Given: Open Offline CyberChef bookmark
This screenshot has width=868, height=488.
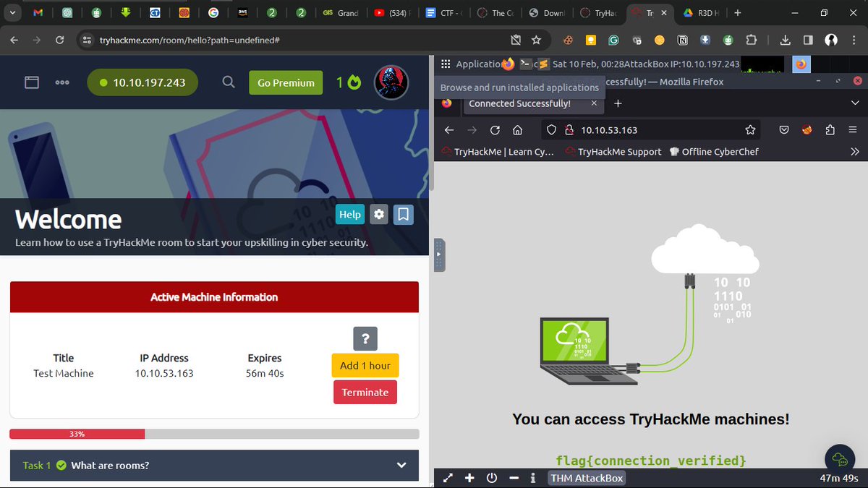Looking at the screenshot, I should 714,152.
